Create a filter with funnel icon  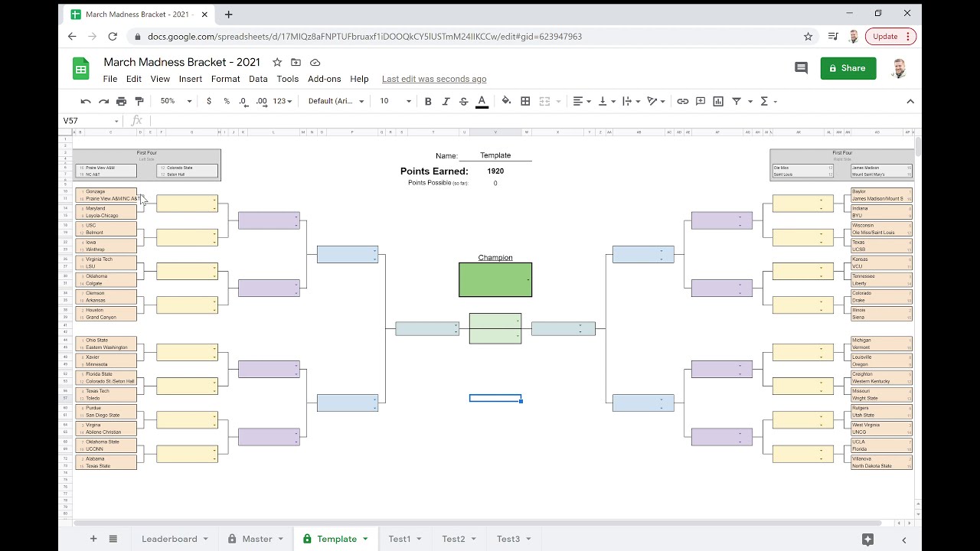(x=737, y=101)
